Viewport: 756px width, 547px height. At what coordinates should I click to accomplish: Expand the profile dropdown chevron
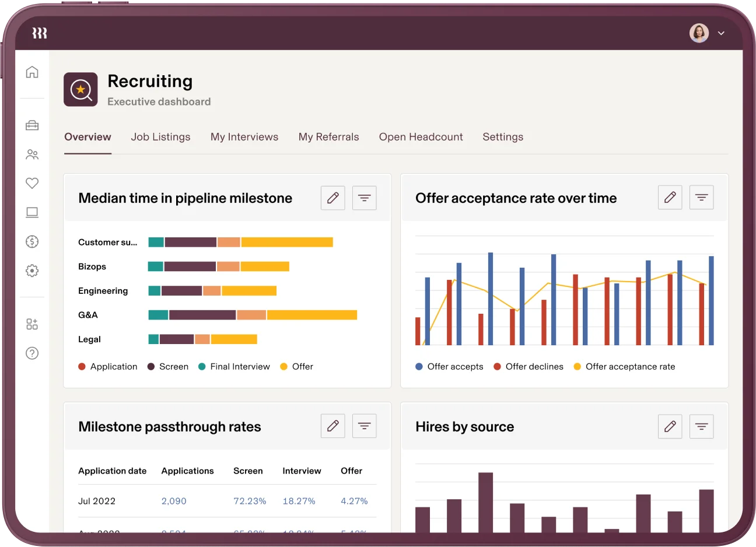click(x=721, y=33)
